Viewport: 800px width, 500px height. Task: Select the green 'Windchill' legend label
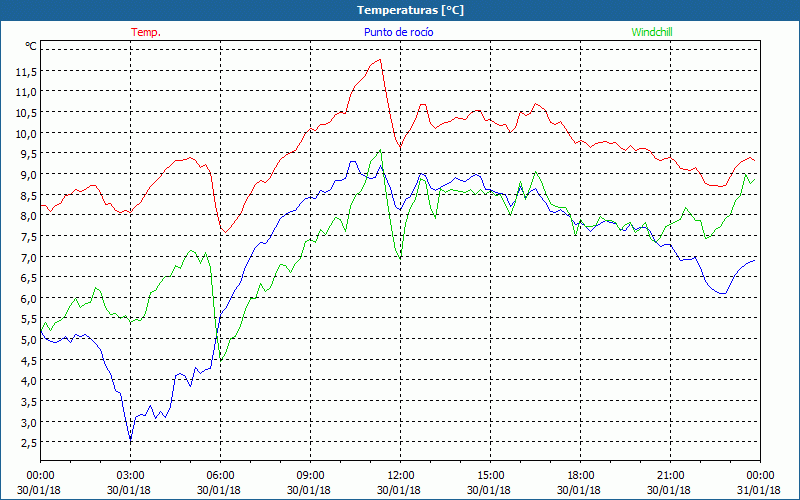click(x=652, y=32)
